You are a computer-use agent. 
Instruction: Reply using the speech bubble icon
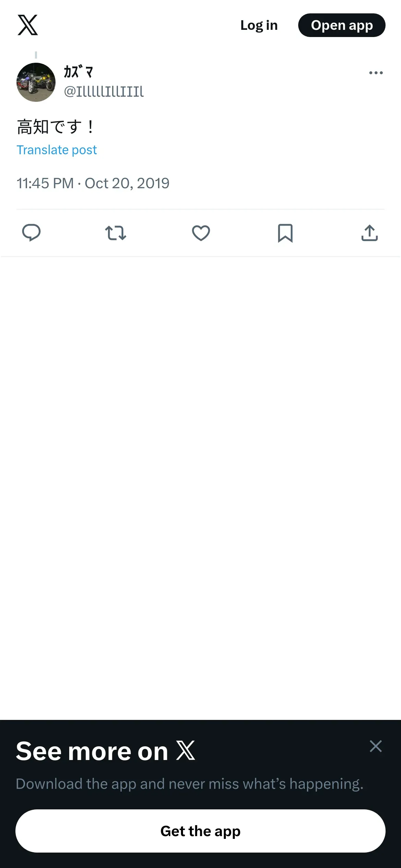click(31, 233)
